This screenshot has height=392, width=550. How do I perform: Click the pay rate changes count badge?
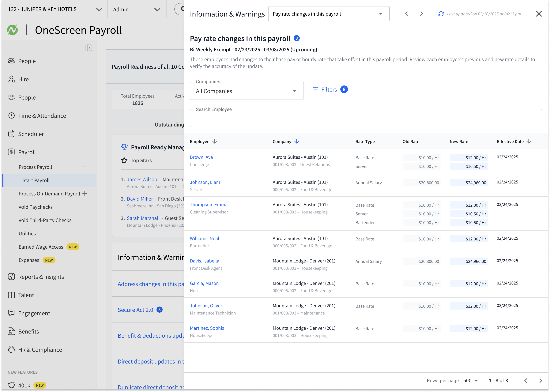[x=297, y=38]
